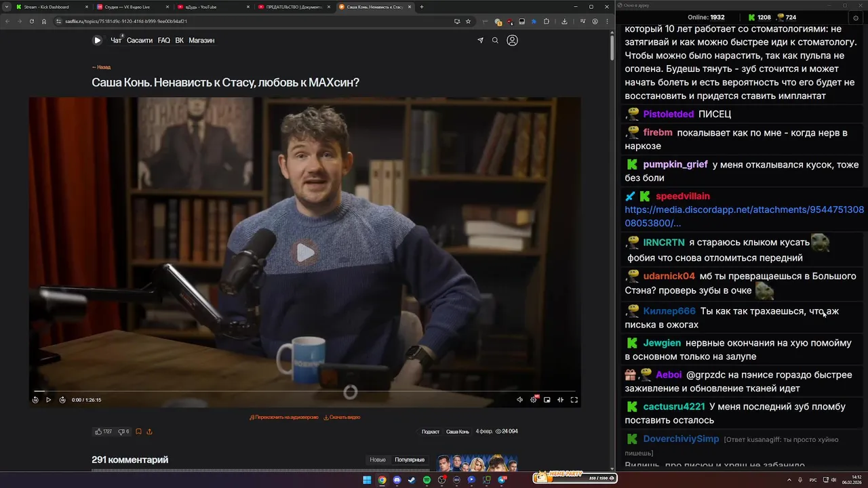Open a new browser tab
The image size is (868, 488).
click(x=422, y=7)
